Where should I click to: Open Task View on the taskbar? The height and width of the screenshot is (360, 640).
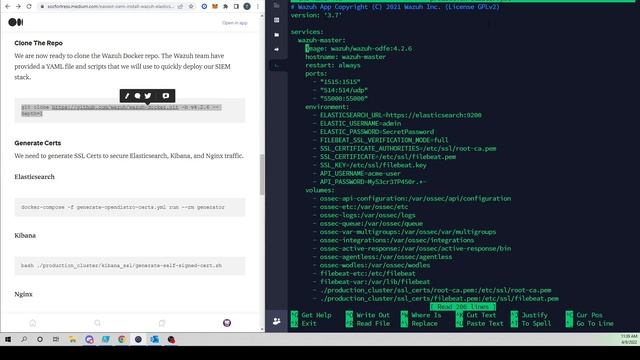(x=56, y=340)
